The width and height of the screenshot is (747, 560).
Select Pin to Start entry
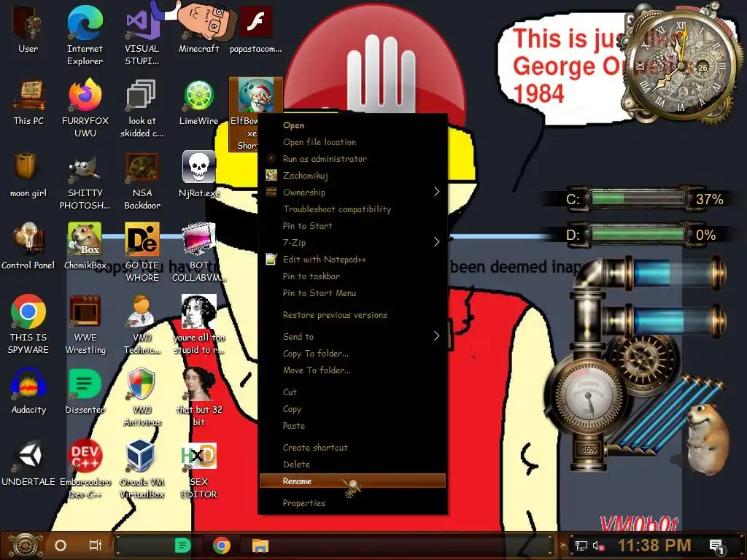352,226
